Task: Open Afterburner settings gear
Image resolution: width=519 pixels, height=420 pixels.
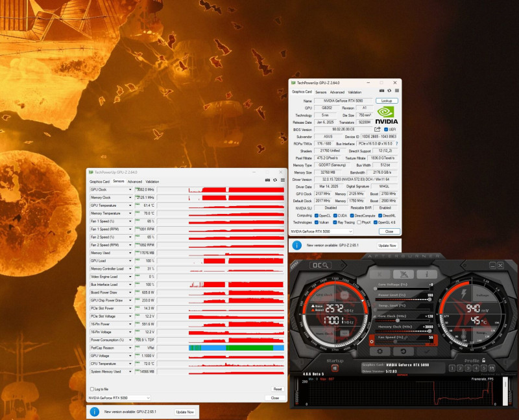Action: [x=380, y=351]
